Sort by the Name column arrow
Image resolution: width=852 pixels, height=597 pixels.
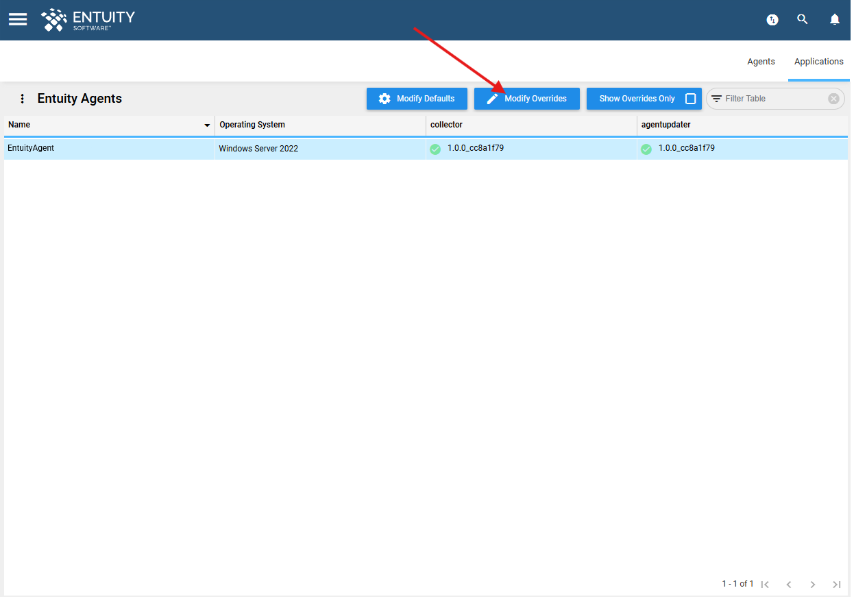(207, 125)
